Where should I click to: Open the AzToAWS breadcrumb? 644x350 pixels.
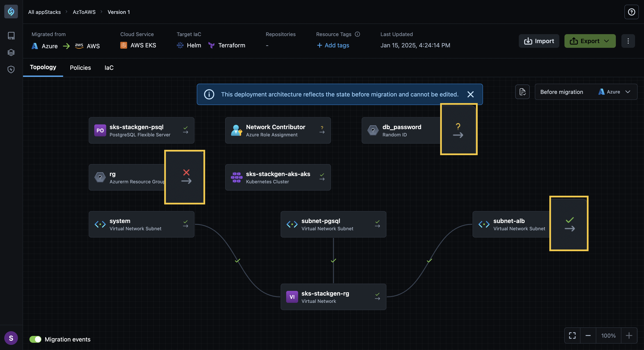click(84, 12)
